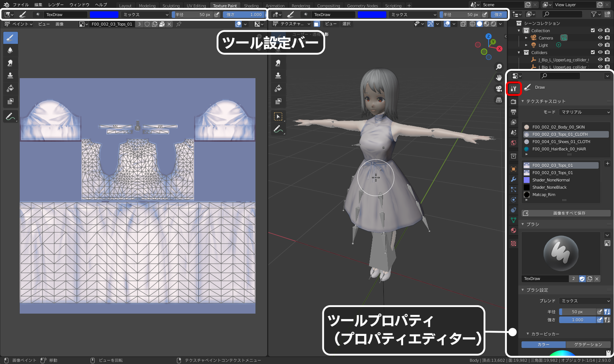Switch to the Shading workspace tab
614x364 pixels.
[x=251, y=5]
